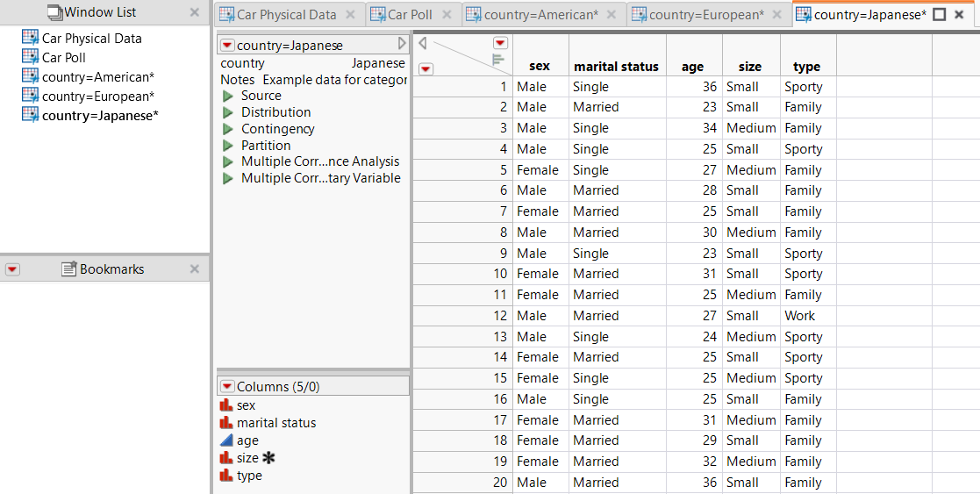Click the nominal icon beside sex column
Viewport: 980px width, 494px height.
point(226,405)
